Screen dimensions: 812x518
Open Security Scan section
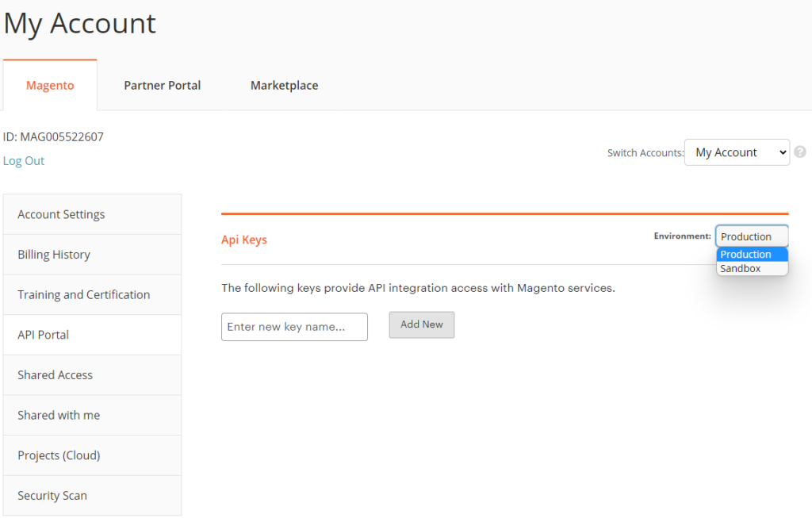[92, 496]
